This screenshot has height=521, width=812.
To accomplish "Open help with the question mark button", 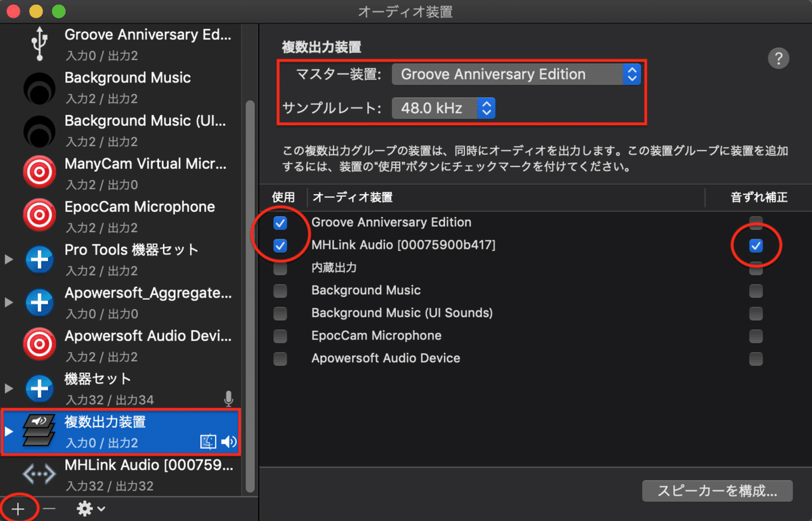I will click(x=779, y=58).
